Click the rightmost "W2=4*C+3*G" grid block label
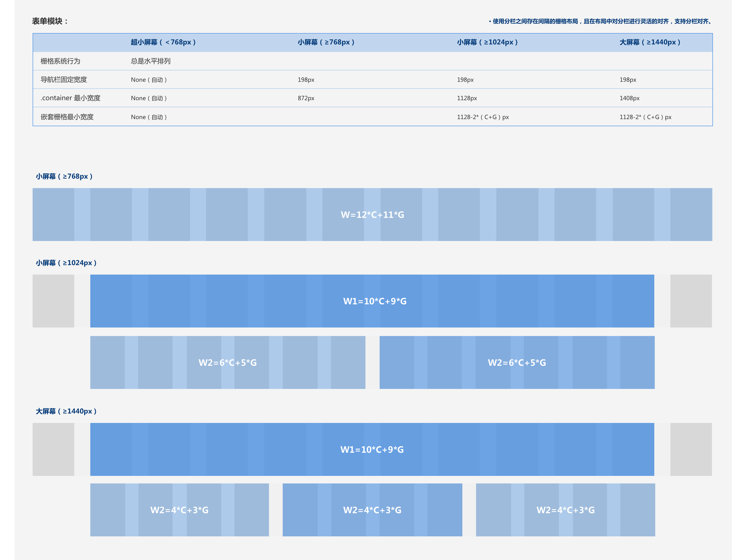This screenshot has height=560, width=746. (566, 510)
